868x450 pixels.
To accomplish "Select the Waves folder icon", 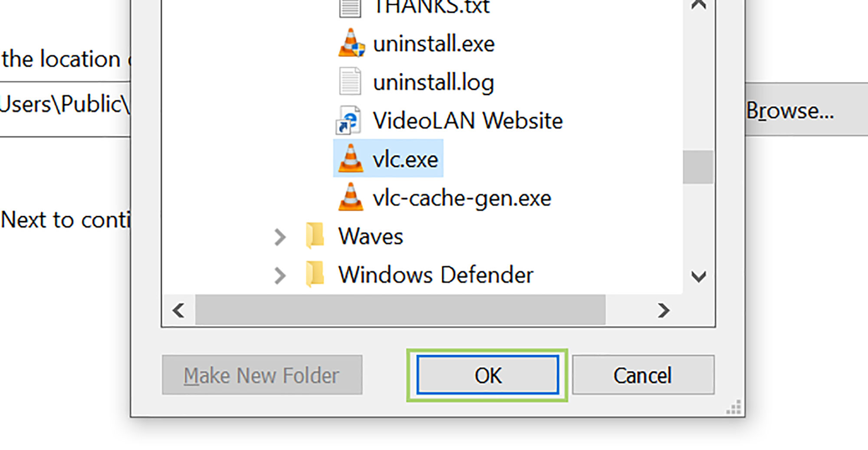I will 315,236.
